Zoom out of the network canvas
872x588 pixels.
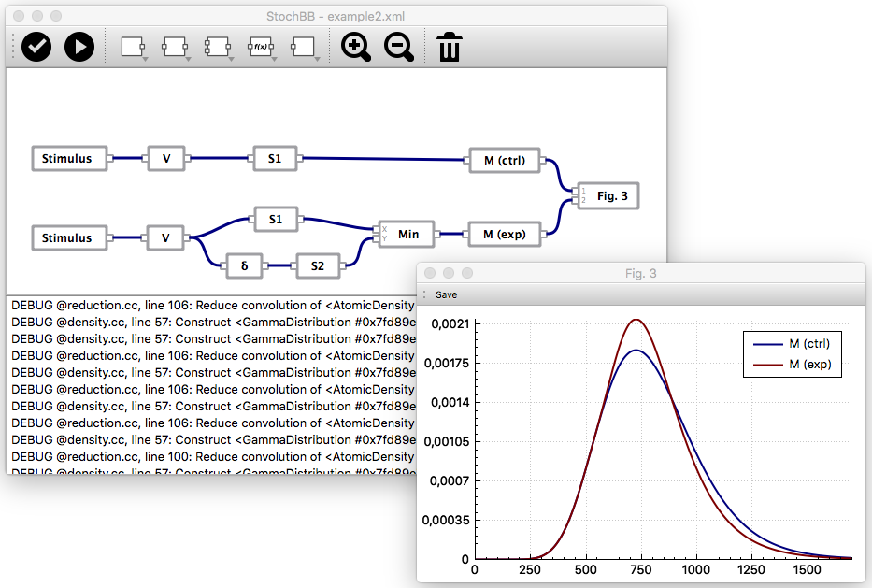coord(399,47)
